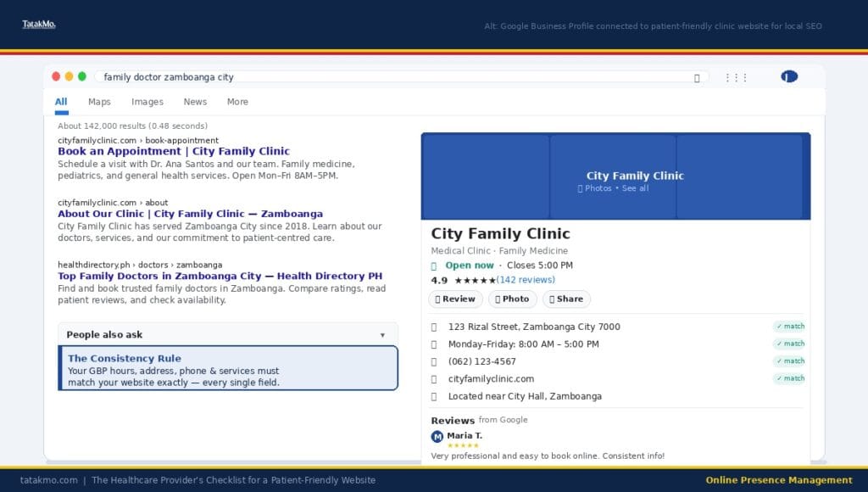Click Online Presence Management footer label
Screen dimensions: 868x492
(x=779, y=480)
